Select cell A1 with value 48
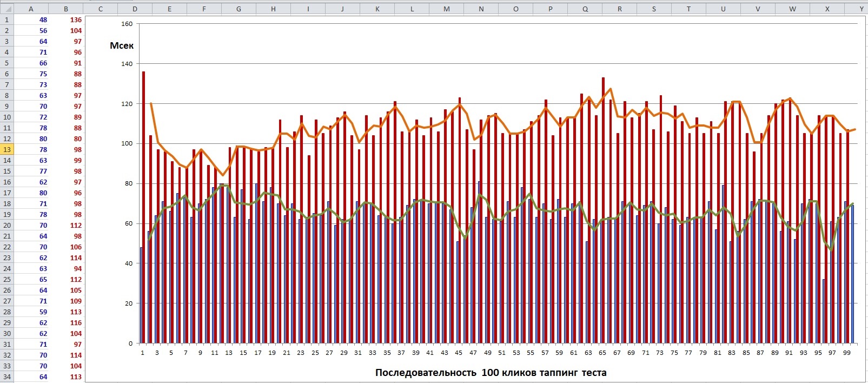The height and width of the screenshot is (383, 868). pyautogui.click(x=31, y=19)
